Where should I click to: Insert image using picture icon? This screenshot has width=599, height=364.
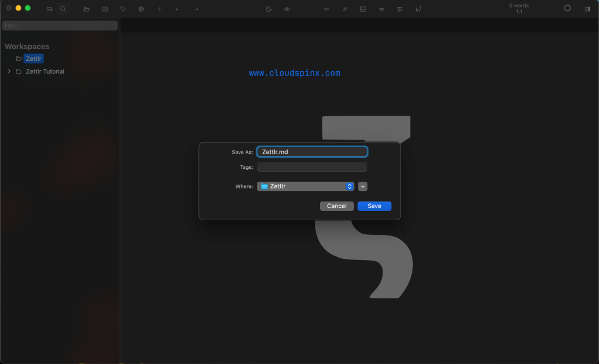(x=363, y=9)
